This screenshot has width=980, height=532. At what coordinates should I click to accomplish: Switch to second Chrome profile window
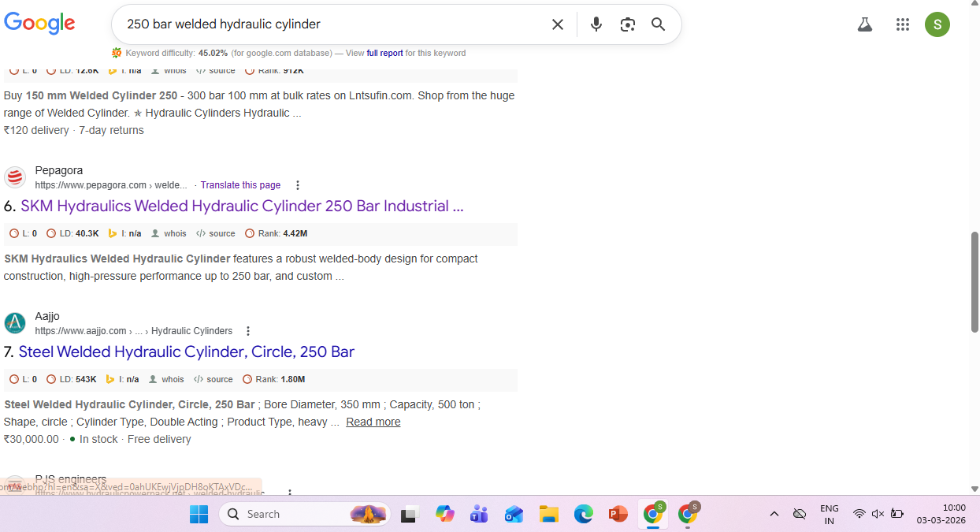pos(688,514)
